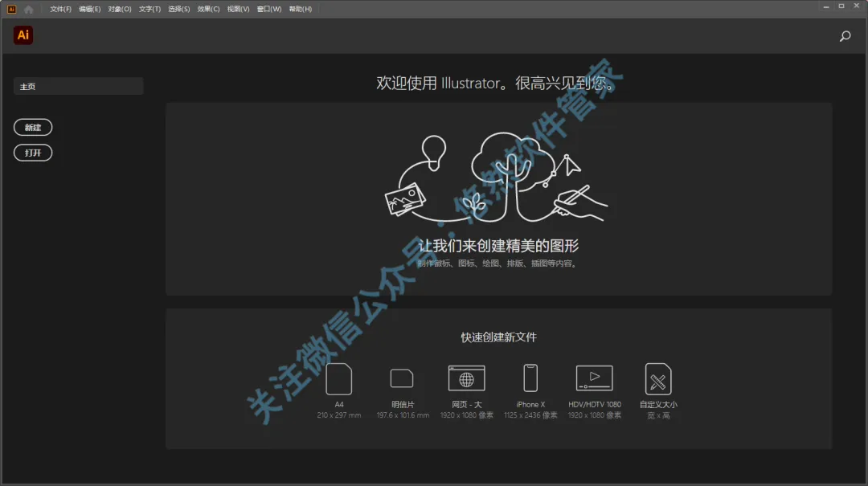
Task: Maximize the Illustrator window
Action: tap(841, 6)
